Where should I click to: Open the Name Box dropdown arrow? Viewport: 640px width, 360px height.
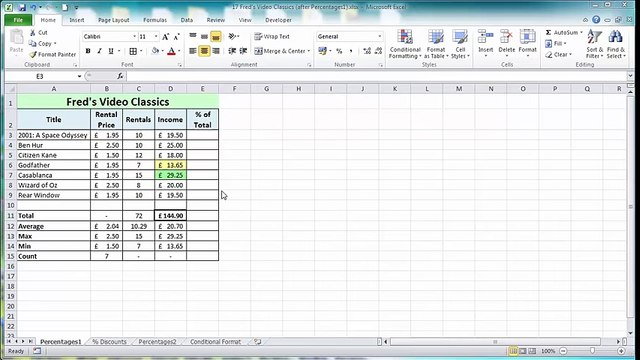click(x=79, y=76)
